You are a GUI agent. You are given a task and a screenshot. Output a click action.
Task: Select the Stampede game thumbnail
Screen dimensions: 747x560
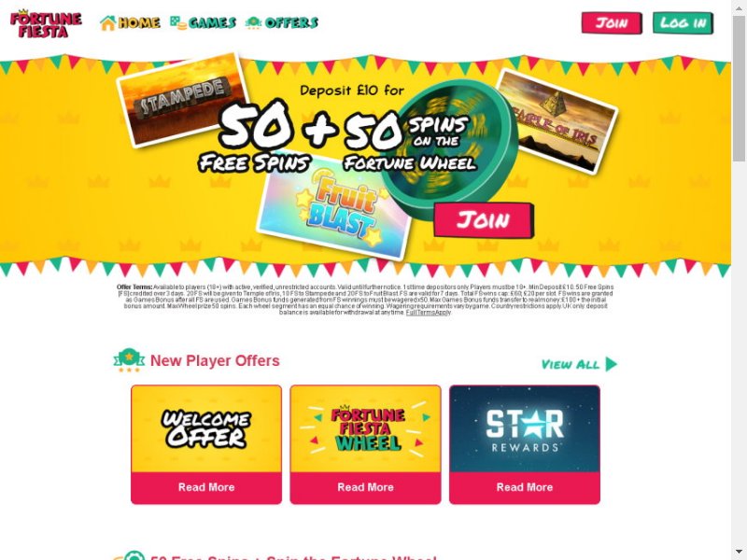click(x=182, y=102)
